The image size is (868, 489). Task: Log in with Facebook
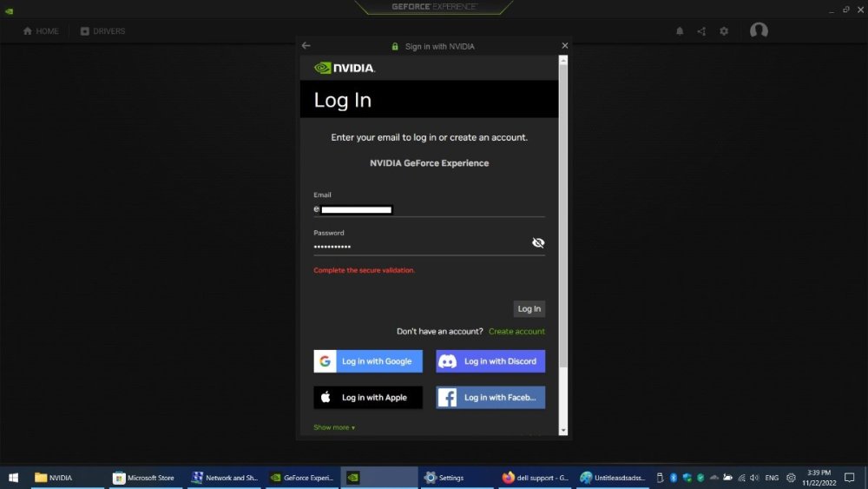click(490, 397)
